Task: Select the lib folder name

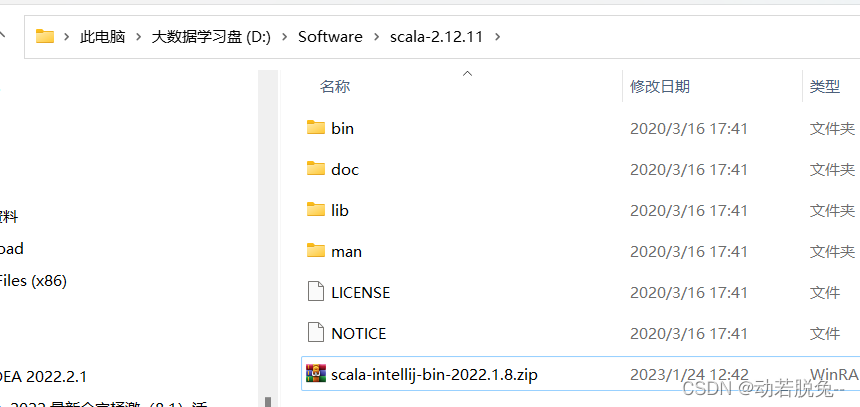Action: tap(340, 210)
